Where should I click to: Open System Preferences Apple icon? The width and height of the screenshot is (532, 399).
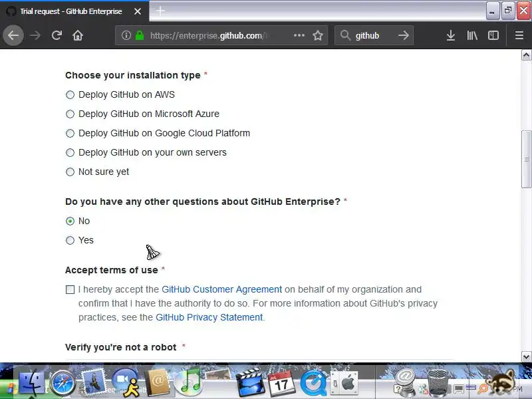pos(344,383)
